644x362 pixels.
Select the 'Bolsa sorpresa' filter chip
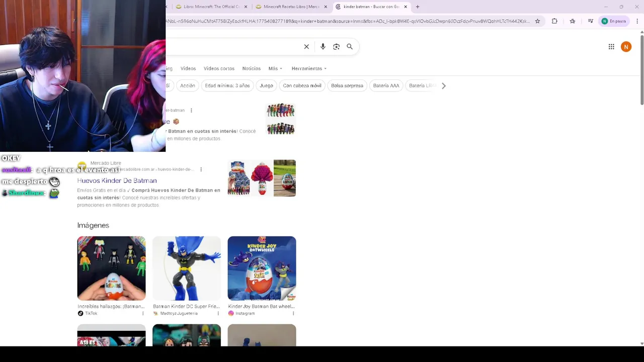click(x=347, y=85)
